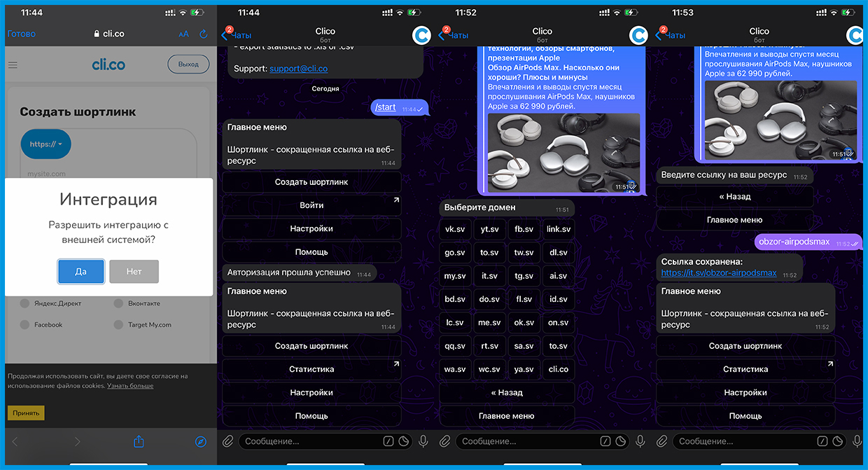Viewport: 868px width, 470px height.
Task: Tap attachment paperclip in the 11:53 chat
Action: click(661, 441)
